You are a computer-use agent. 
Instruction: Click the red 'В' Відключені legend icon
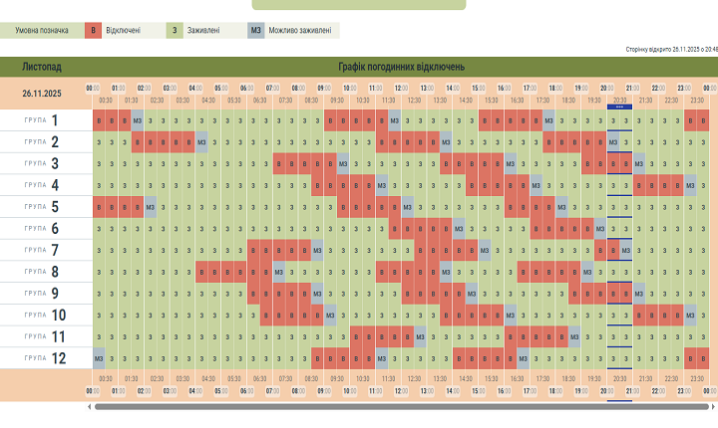click(x=94, y=31)
